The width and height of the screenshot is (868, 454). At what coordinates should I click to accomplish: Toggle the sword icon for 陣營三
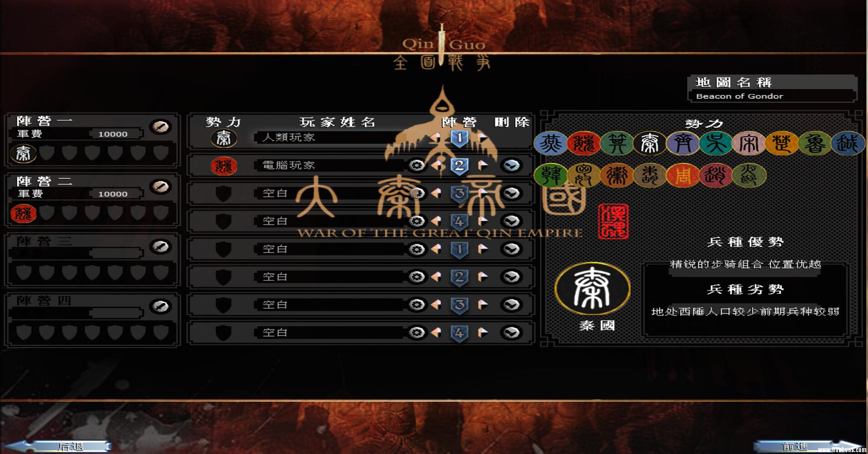click(x=160, y=247)
